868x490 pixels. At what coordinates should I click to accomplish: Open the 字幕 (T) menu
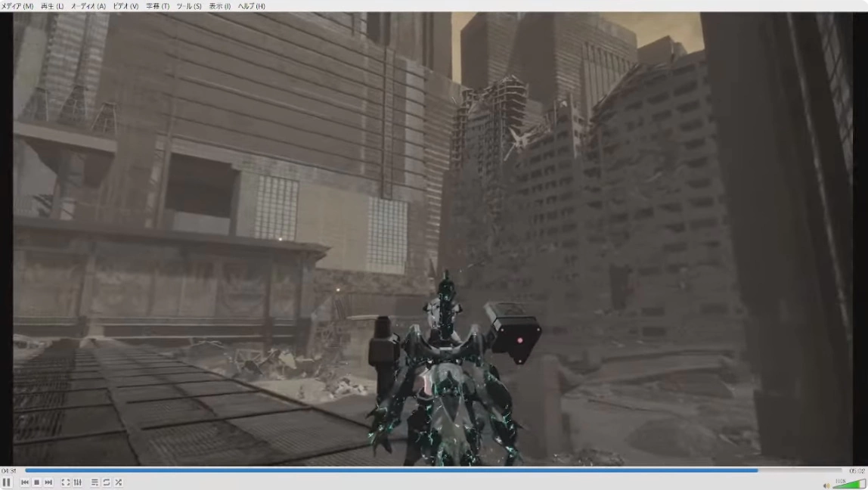(x=158, y=6)
